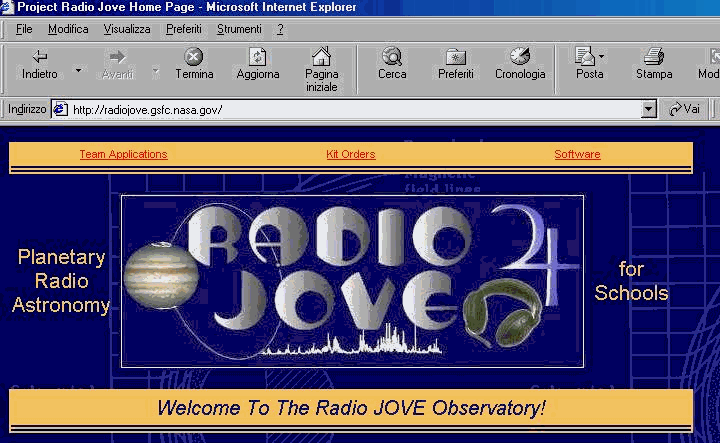Click the Posta mail icon
The width and height of the screenshot is (720, 443).
(x=586, y=57)
